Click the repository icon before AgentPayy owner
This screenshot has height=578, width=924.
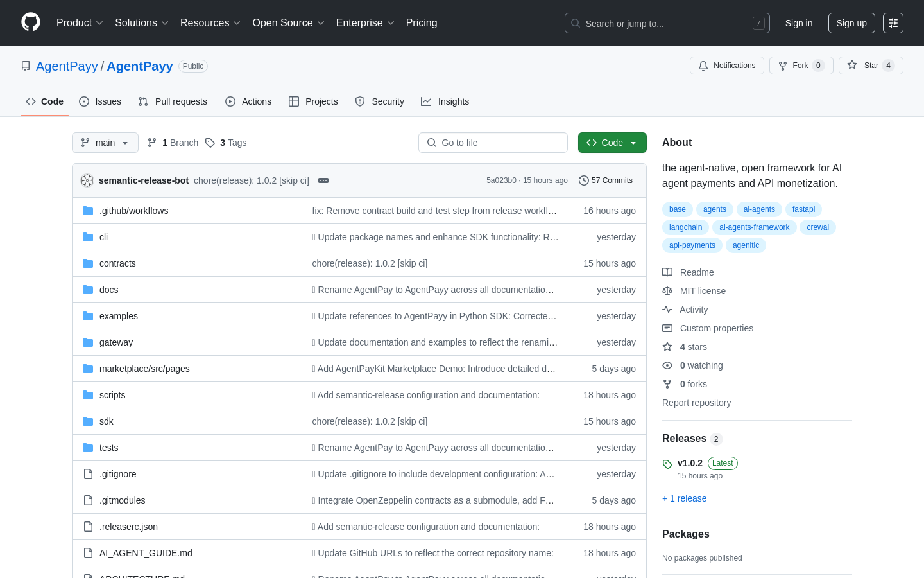[x=26, y=66]
